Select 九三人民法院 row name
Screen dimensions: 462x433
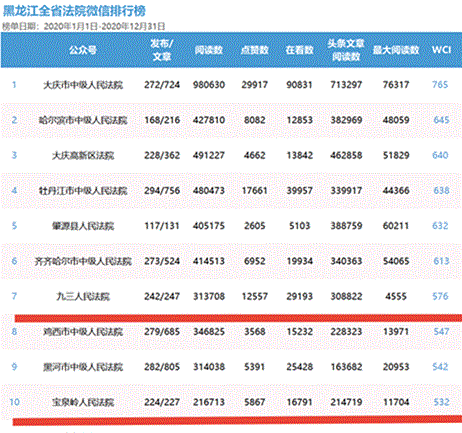pyautogui.click(x=83, y=297)
